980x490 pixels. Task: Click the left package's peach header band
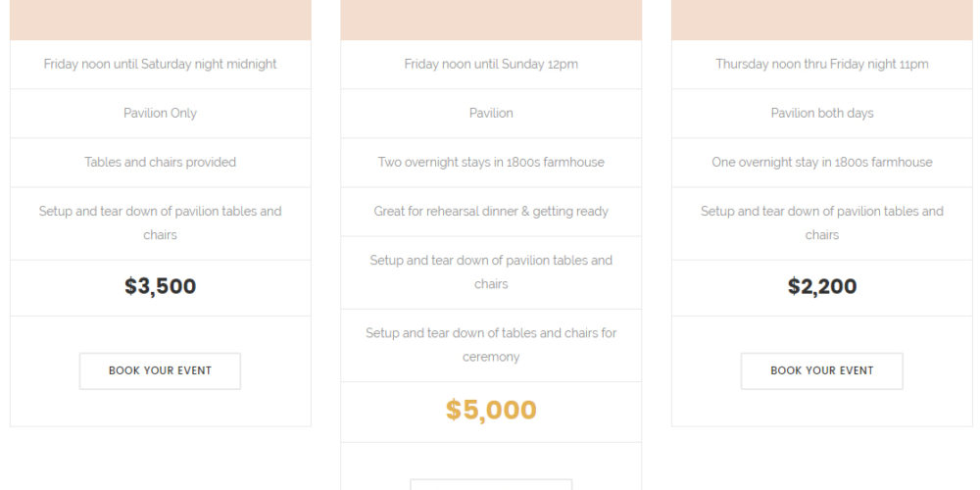pos(160,20)
